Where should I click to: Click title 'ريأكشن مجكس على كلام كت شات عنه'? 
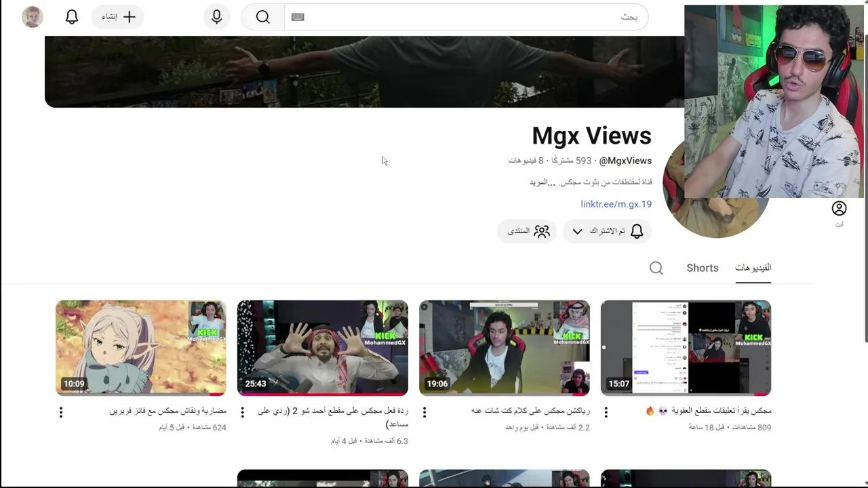530,411
